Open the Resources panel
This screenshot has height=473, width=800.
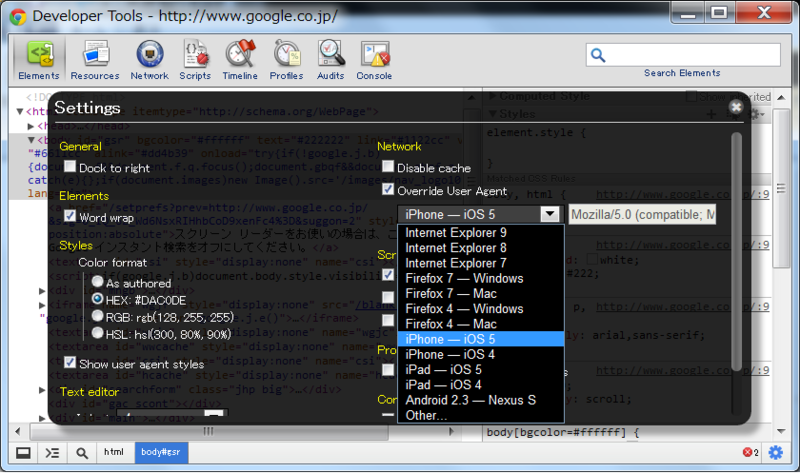pos(95,60)
